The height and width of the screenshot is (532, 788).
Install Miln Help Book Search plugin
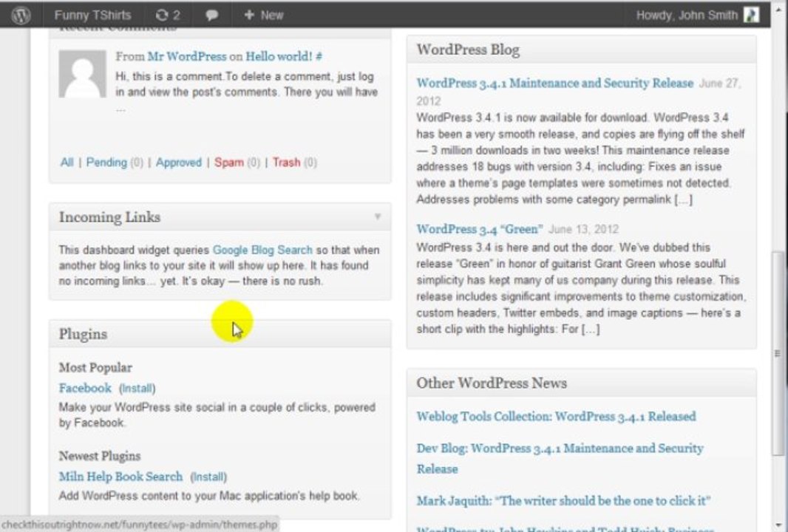tap(208, 477)
